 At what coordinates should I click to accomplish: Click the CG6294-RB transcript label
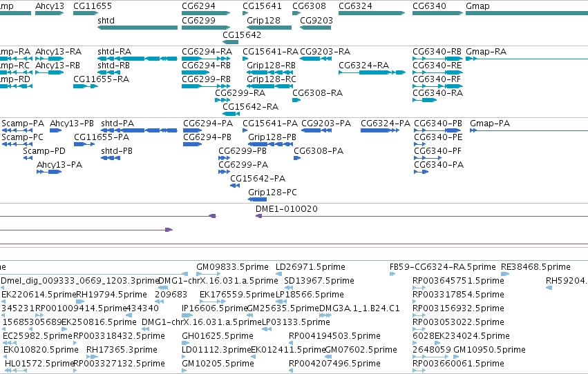click(x=207, y=65)
